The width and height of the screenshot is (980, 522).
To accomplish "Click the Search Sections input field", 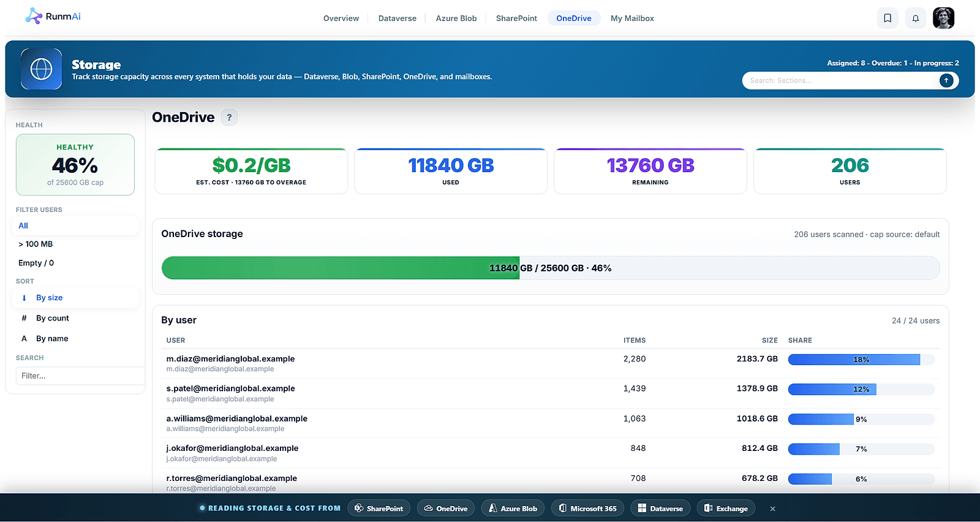I will point(840,80).
